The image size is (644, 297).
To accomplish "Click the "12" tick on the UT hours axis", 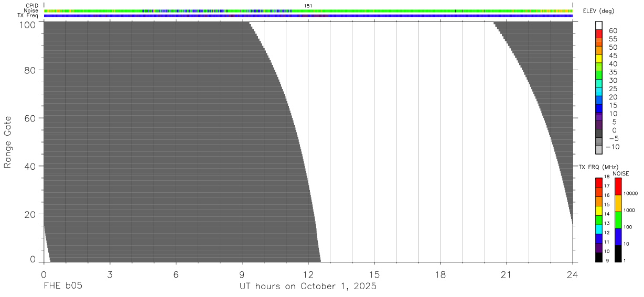I will tap(308, 274).
